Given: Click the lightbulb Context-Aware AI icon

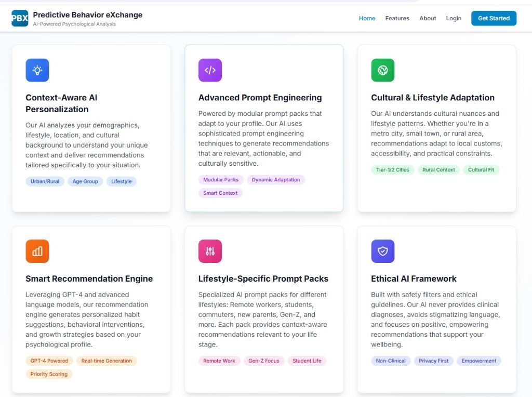Looking at the screenshot, I should (x=37, y=70).
